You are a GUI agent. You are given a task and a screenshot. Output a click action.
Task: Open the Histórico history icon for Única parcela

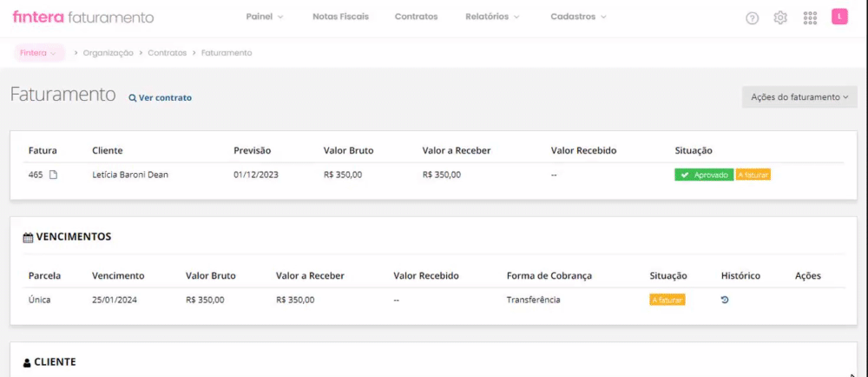point(725,300)
